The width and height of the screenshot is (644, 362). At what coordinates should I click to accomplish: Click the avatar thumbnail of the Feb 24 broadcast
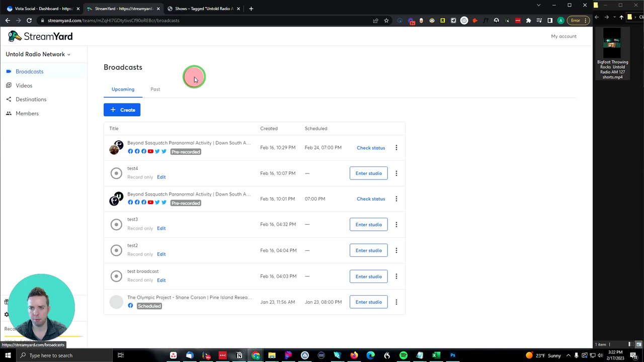[x=116, y=148]
